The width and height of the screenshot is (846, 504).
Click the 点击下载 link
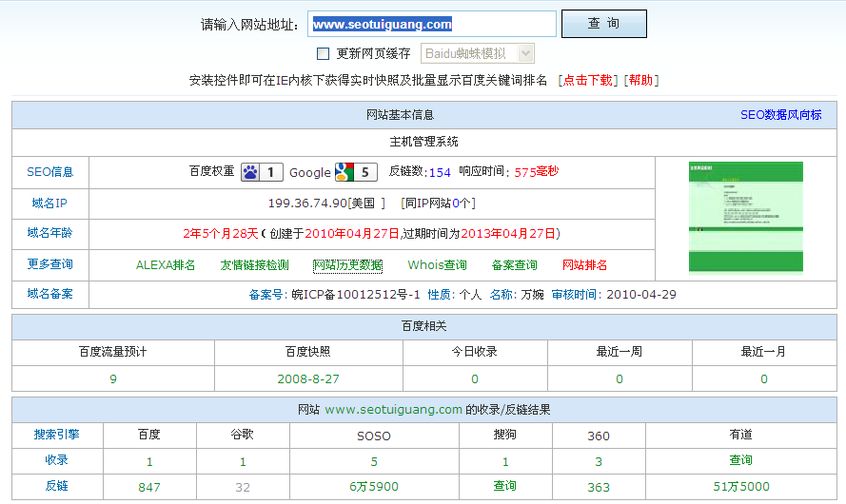tap(587, 80)
